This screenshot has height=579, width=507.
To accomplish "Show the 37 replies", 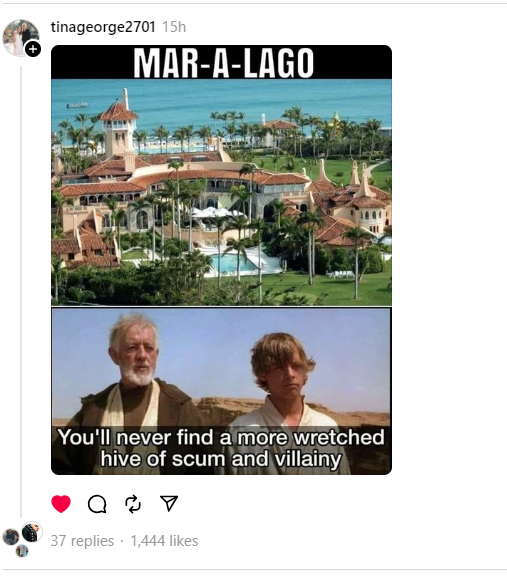I will pos(82,541).
